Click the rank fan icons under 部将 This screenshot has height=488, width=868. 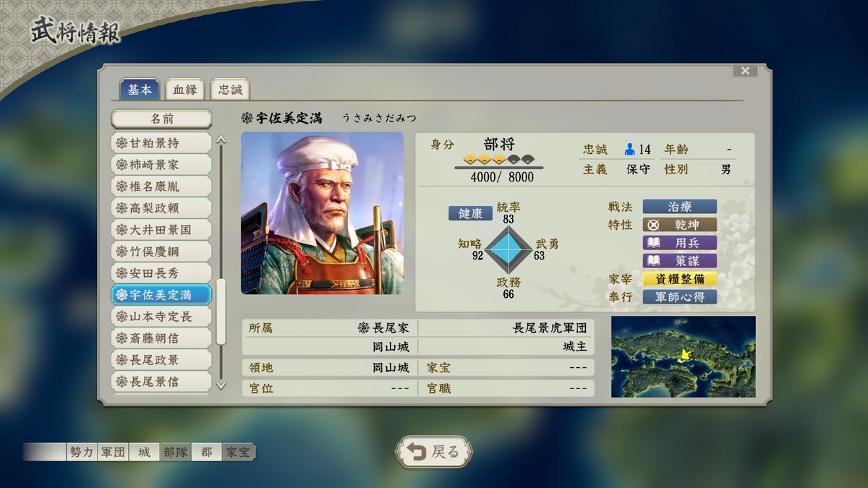[x=499, y=159]
